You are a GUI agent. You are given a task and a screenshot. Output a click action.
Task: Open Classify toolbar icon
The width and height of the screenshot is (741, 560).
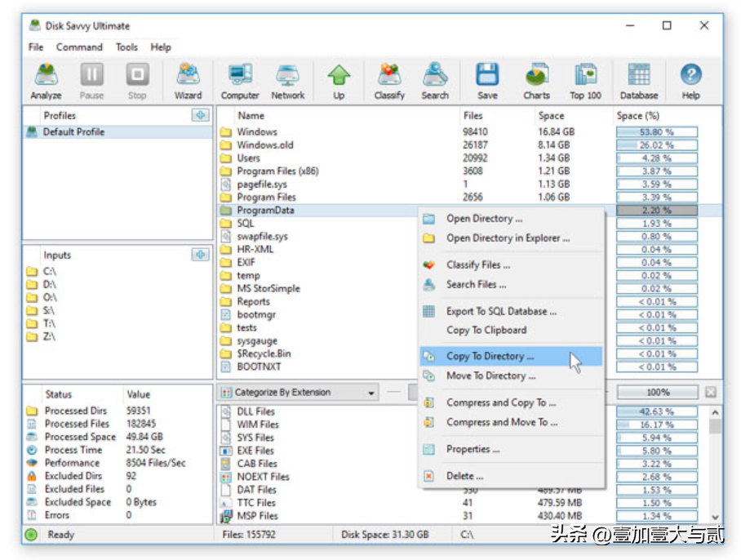pyautogui.click(x=389, y=82)
